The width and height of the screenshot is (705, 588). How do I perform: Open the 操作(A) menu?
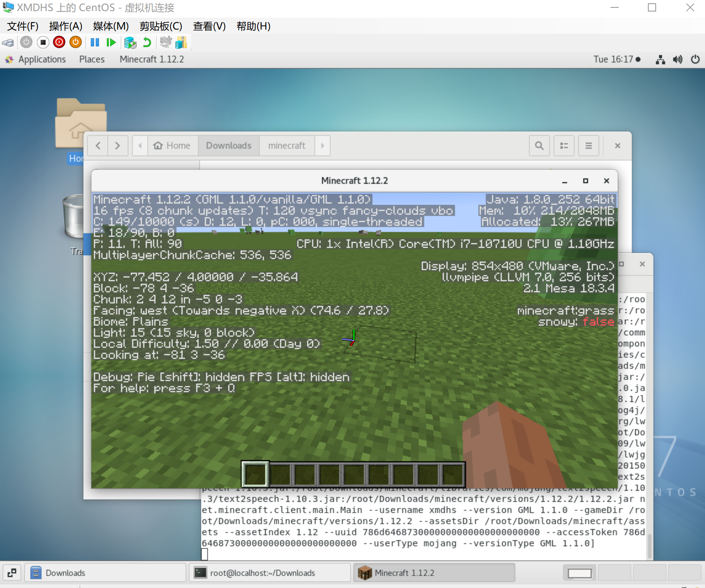pos(66,26)
